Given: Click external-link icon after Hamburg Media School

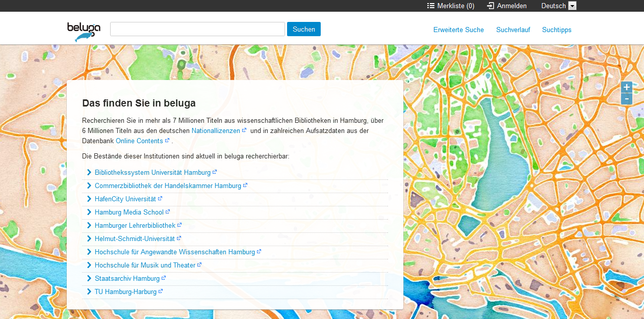Looking at the screenshot, I should [168, 211].
